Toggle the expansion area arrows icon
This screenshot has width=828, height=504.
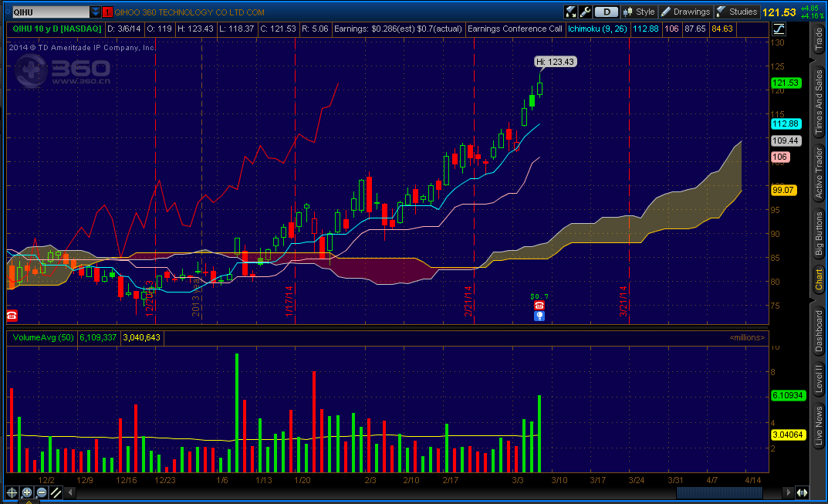click(x=802, y=492)
